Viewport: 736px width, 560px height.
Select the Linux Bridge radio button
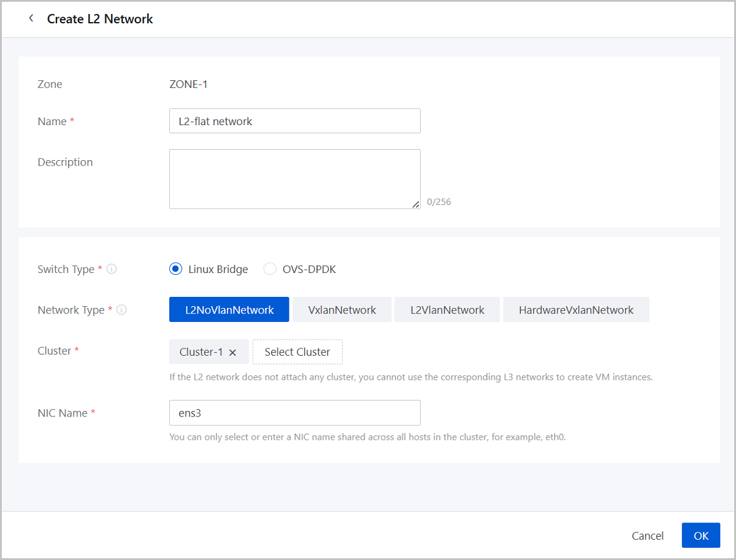click(x=176, y=269)
